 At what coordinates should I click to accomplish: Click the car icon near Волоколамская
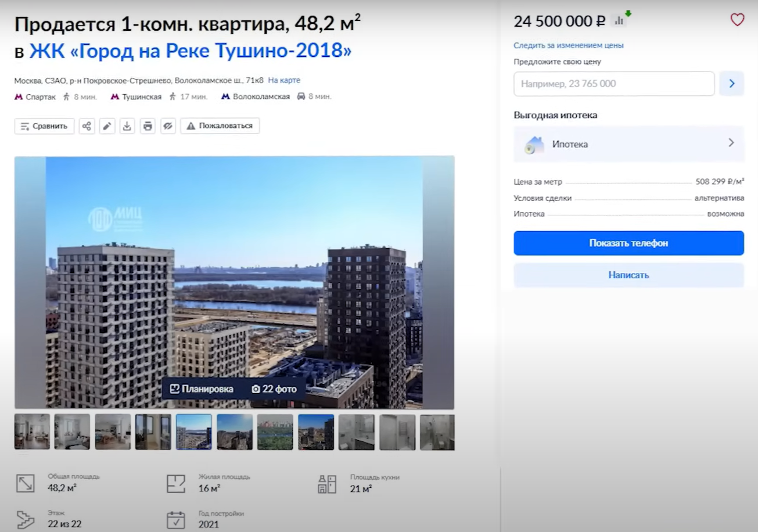tap(301, 96)
